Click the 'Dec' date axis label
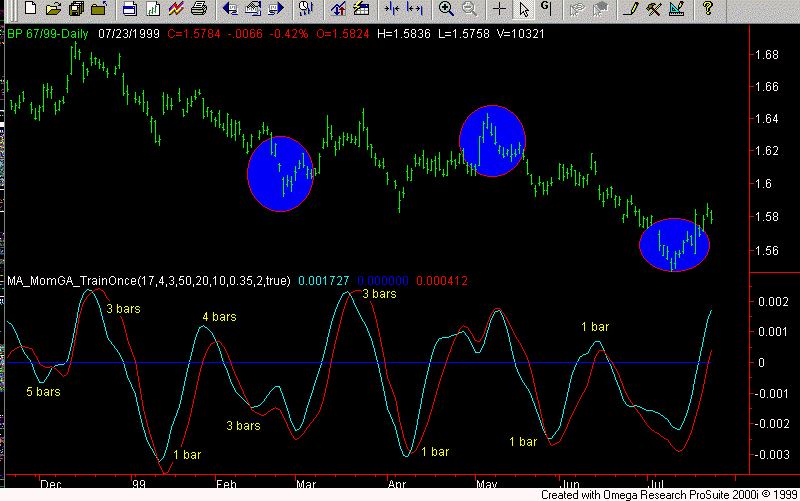This screenshot has width=800, height=501. [51, 484]
